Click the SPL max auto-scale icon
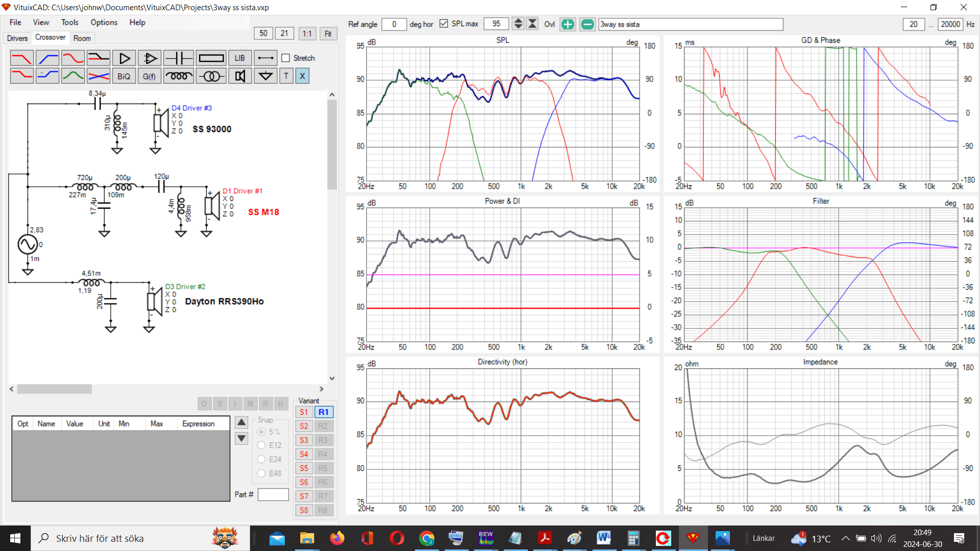 532,24
